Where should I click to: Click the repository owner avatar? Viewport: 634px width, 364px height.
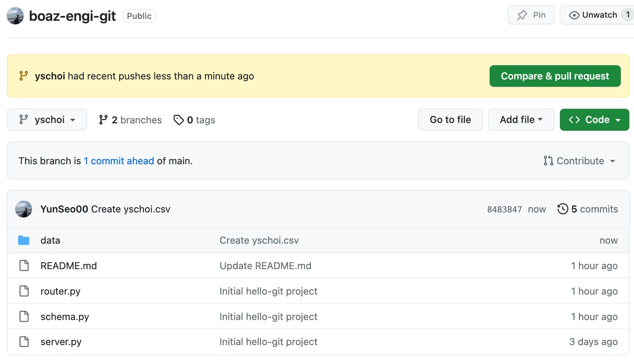15,16
